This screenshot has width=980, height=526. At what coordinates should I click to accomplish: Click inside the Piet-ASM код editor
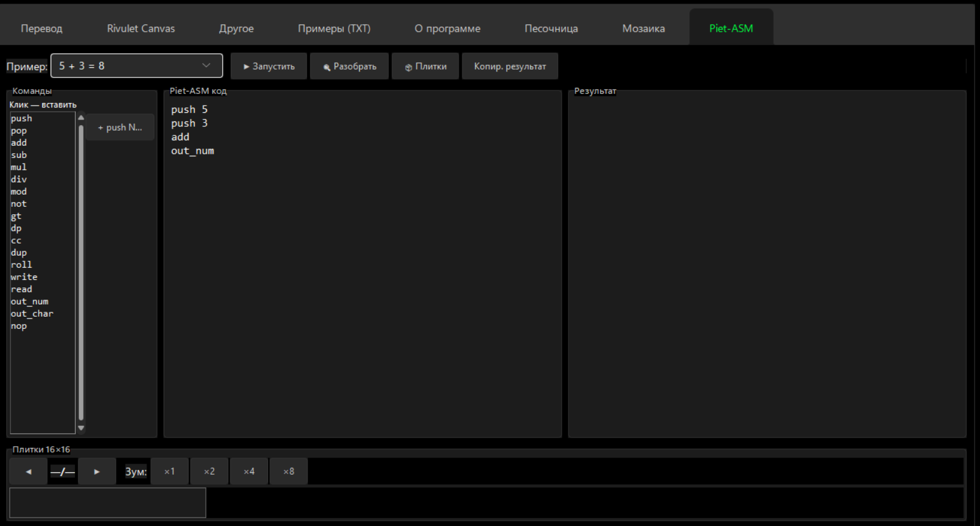(363, 267)
